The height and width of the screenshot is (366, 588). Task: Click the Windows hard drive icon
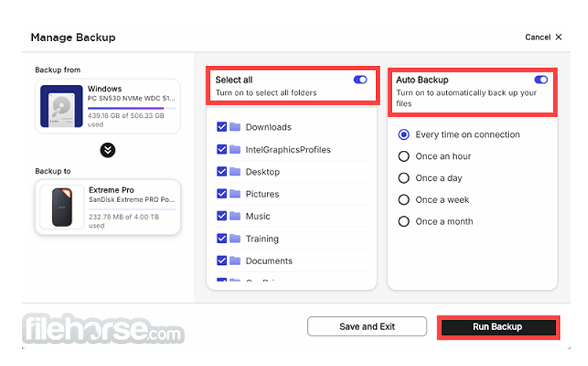tap(61, 106)
